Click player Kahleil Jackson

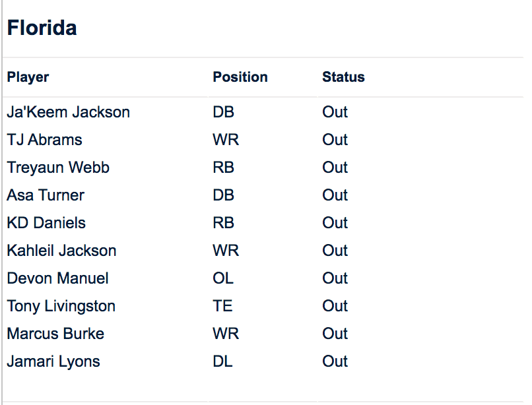pos(61,251)
